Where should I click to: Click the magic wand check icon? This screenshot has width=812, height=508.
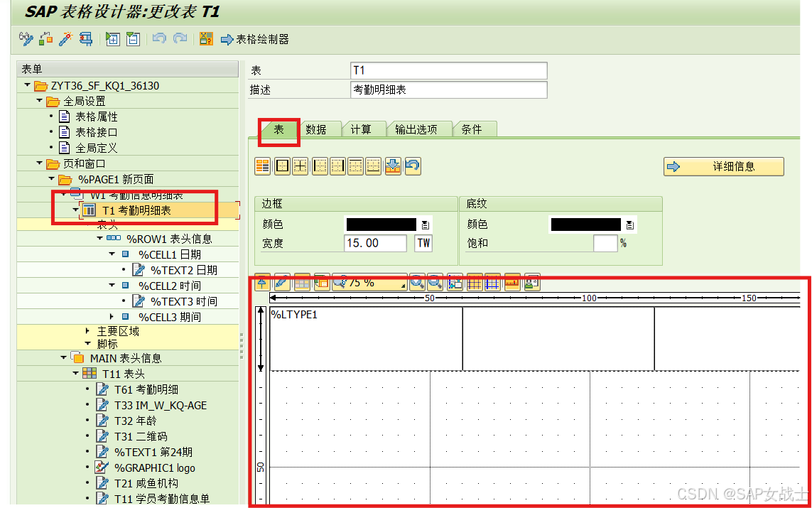[x=66, y=39]
